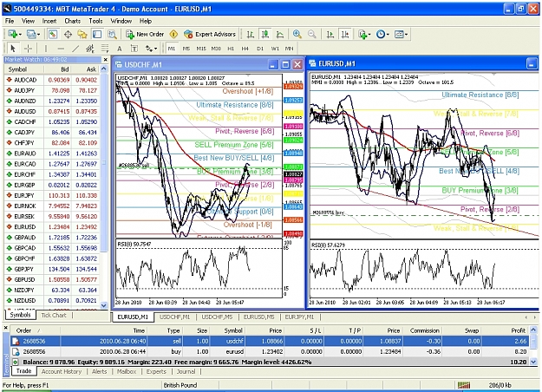Select the crosshair tool
The image size is (542, 392).
[28, 49]
